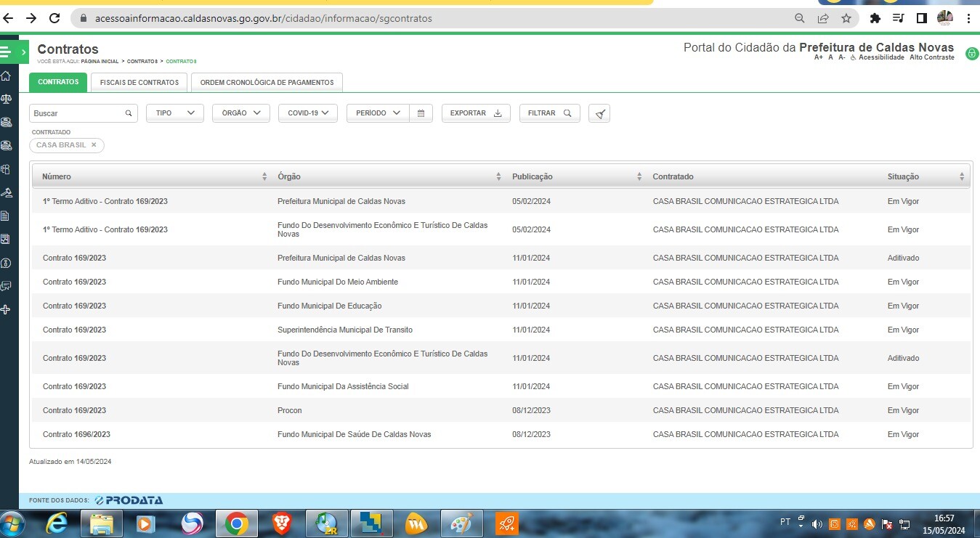This screenshot has width=980, height=538.
Task: Open Ordem Cronológica de Pagamentos tab
Action: tap(267, 83)
